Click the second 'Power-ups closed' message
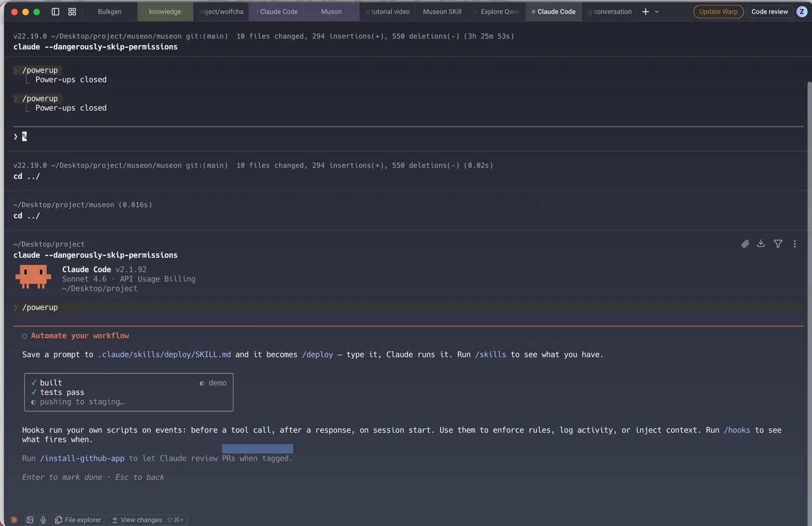The image size is (812, 526). click(71, 108)
